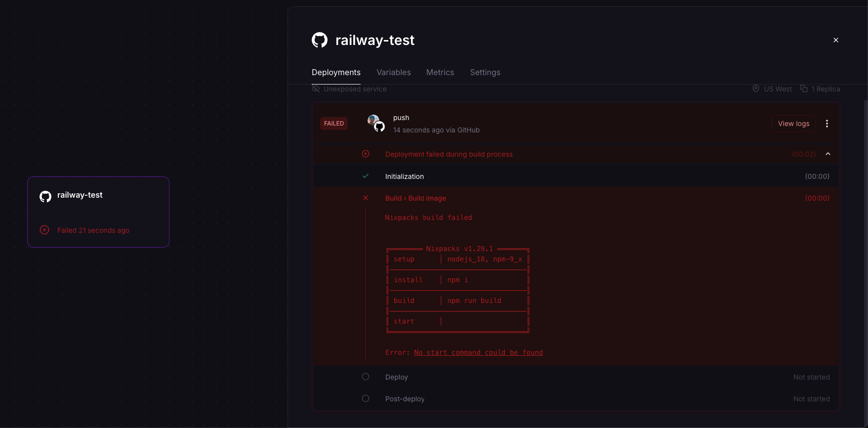
Task: Click the 'US West' region label
Action: [x=778, y=89]
